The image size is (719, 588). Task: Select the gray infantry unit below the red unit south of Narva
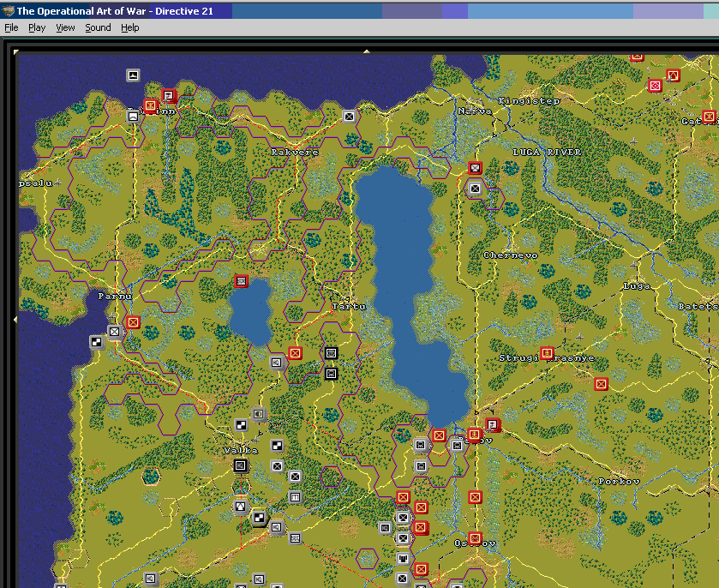click(x=475, y=188)
